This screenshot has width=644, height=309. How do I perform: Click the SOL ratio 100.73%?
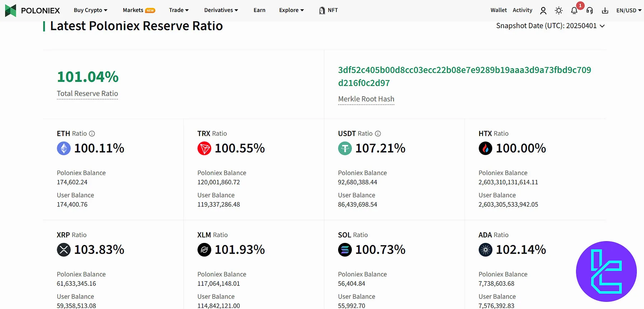[380, 250]
